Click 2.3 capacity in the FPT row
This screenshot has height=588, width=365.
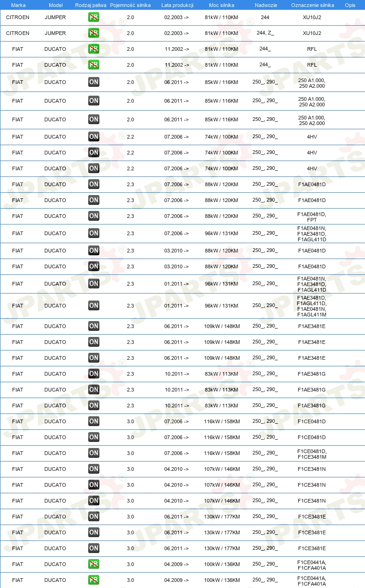click(130, 216)
